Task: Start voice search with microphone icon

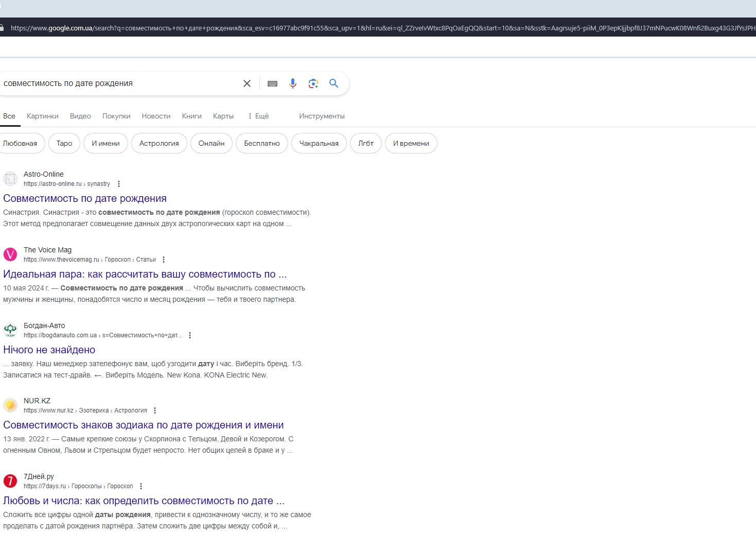Action: pos(293,83)
